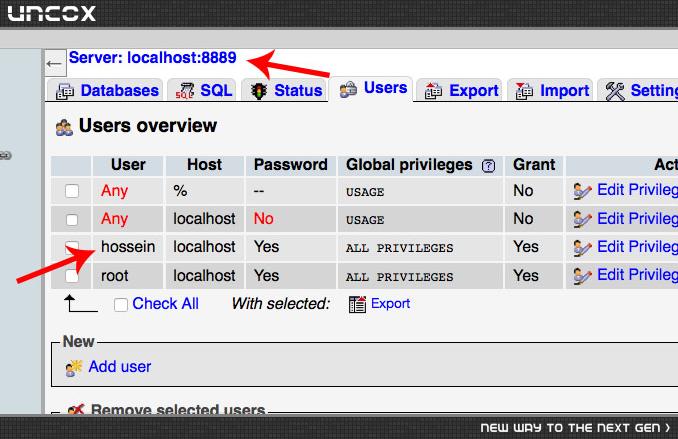
Task: Click New way to the next gen text
Action: tap(575, 428)
